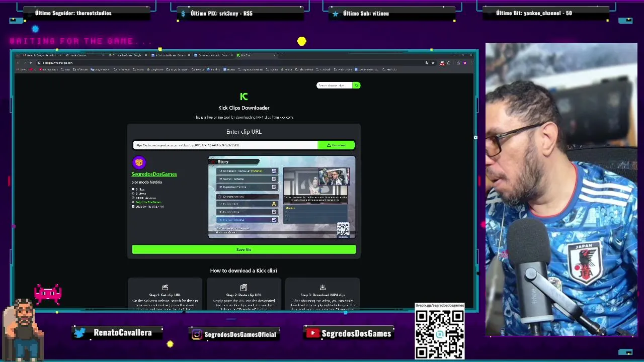Close the Kick Clips browser tab
Image resolution: width=644 pixels, height=362 pixels.
(x=274, y=55)
